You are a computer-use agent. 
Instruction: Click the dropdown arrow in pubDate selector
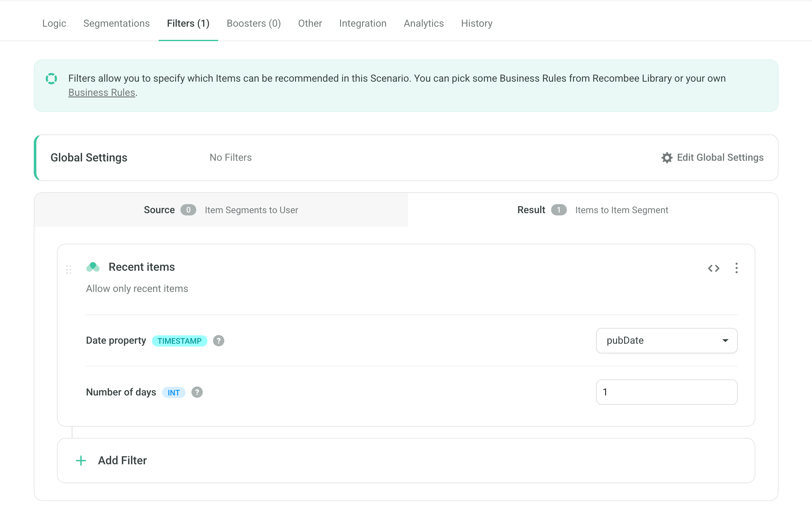(x=725, y=341)
